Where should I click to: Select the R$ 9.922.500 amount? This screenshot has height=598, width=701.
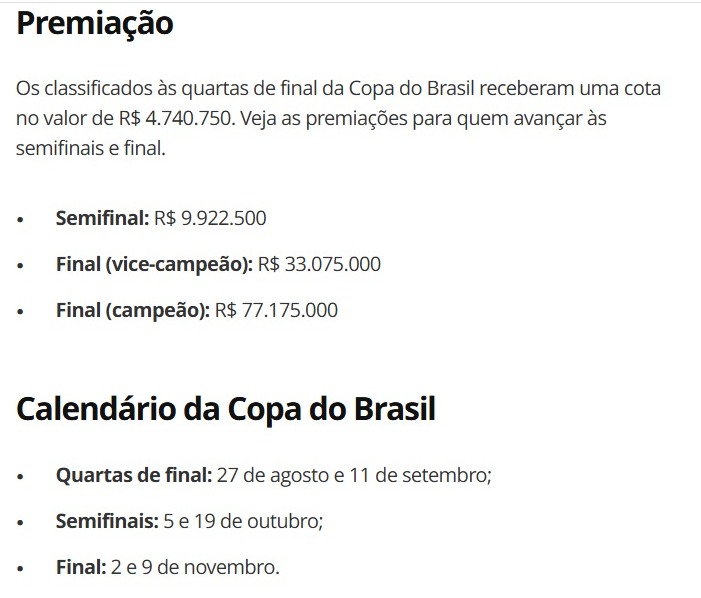point(210,218)
